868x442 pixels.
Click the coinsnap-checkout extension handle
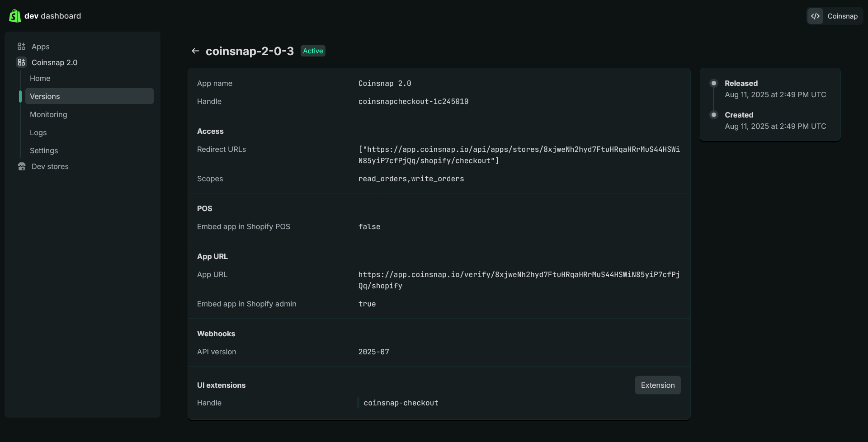[x=401, y=403]
